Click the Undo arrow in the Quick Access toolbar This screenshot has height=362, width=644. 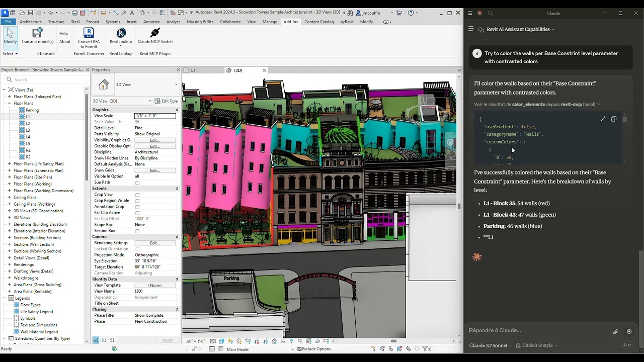50,13
